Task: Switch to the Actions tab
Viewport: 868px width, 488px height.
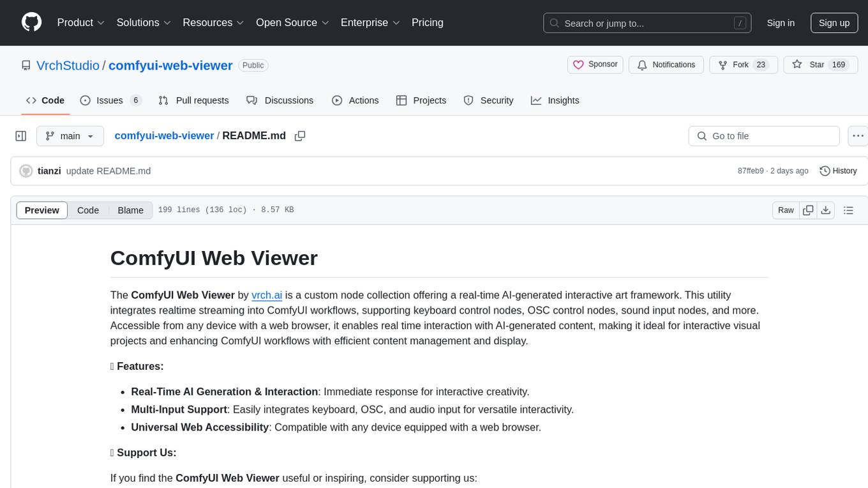Action: tap(355, 100)
